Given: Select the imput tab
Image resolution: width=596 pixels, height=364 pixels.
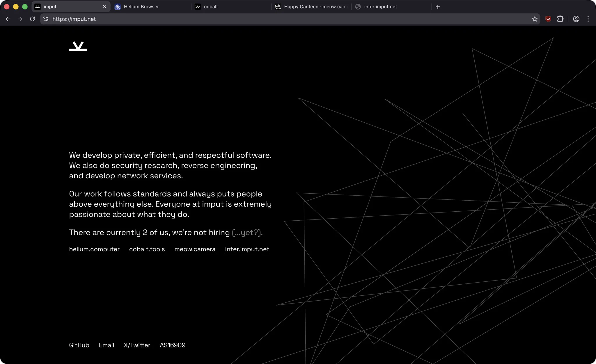Looking at the screenshot, I should click(x=71, y=7).
